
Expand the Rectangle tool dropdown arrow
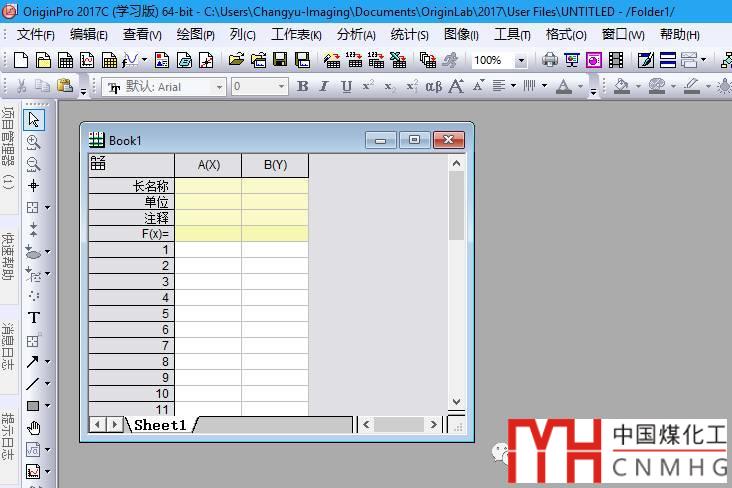48,406
